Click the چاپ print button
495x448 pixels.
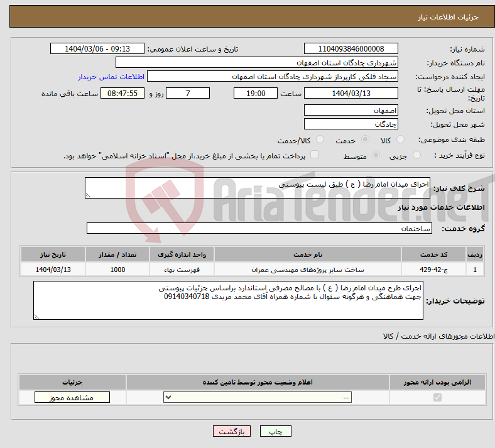[x=276, y=431]
